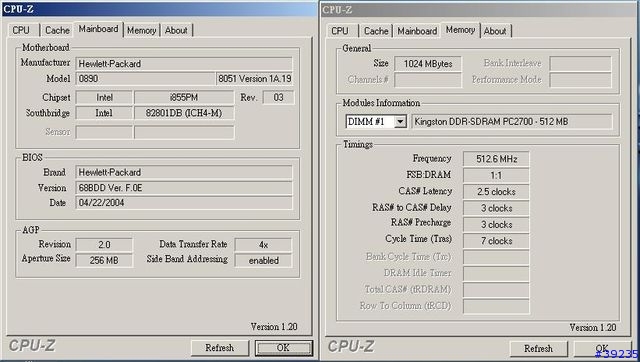Click OK in the left Mainboard window

click(x=283, y=348)
